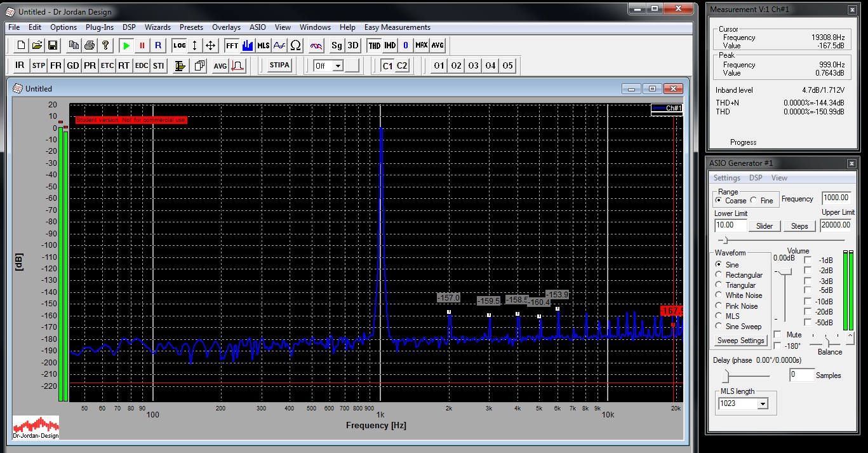Click the four-way autoscale arrows icon

211,45
